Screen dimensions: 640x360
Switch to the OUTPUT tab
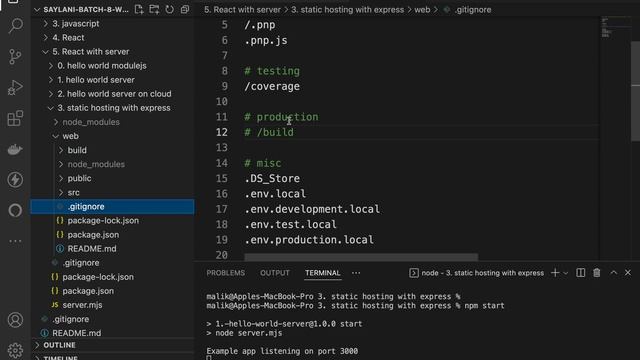(275, 273)
